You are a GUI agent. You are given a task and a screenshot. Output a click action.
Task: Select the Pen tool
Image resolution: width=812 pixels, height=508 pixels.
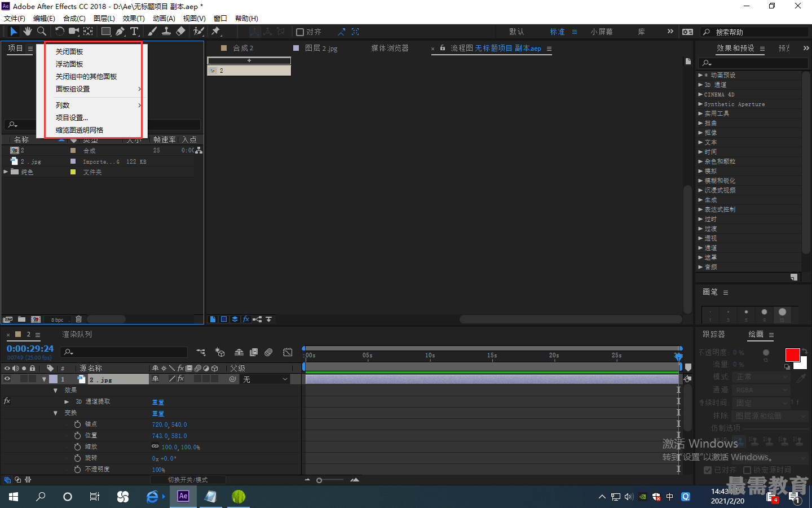(120, 32)
